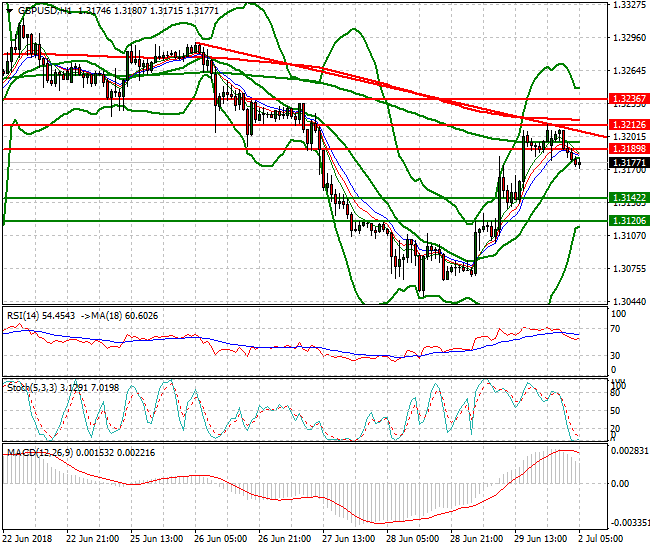Click the 80 level on the Stochastic scale

pos(616,393)
